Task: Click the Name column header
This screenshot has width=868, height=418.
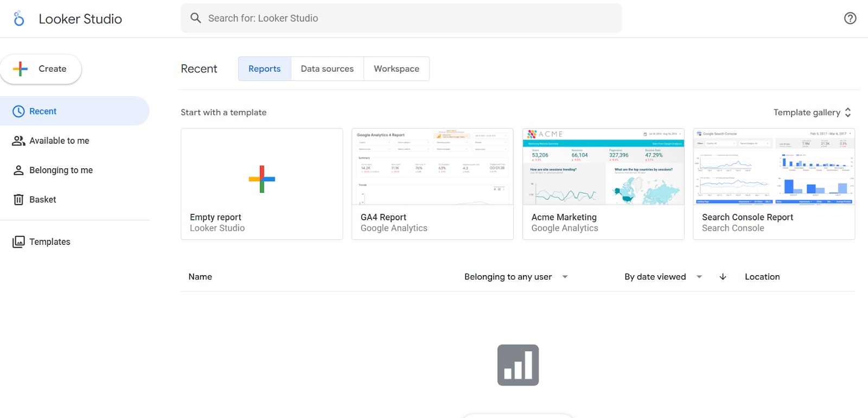Action: (200, 277)
